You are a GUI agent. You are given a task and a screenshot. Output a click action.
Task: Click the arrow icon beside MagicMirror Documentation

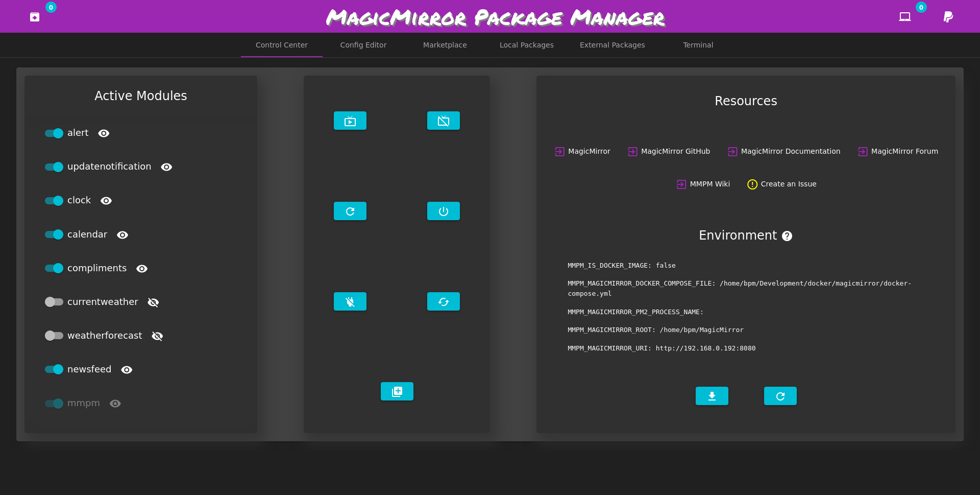[x=732, y=152]
